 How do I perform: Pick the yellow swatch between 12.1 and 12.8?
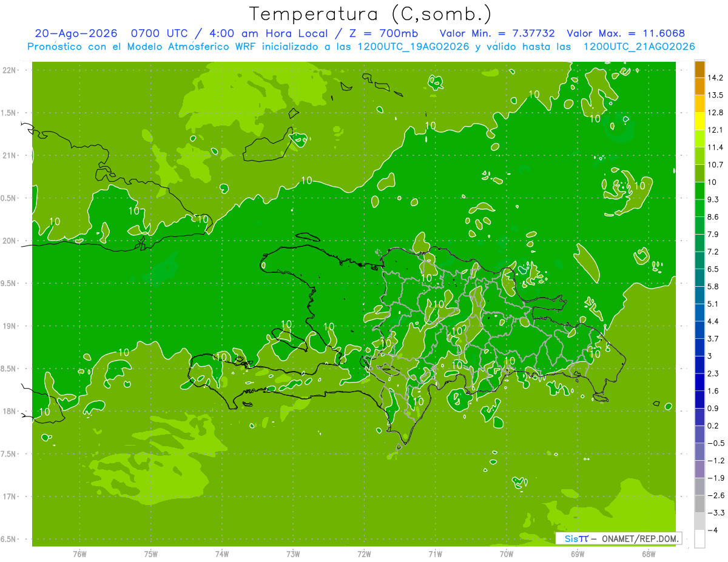click(699, 121)
